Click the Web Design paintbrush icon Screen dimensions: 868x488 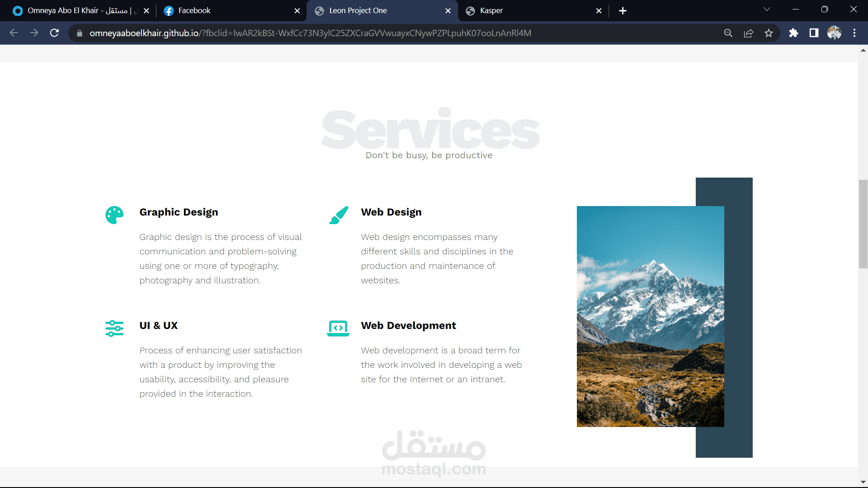339,215
